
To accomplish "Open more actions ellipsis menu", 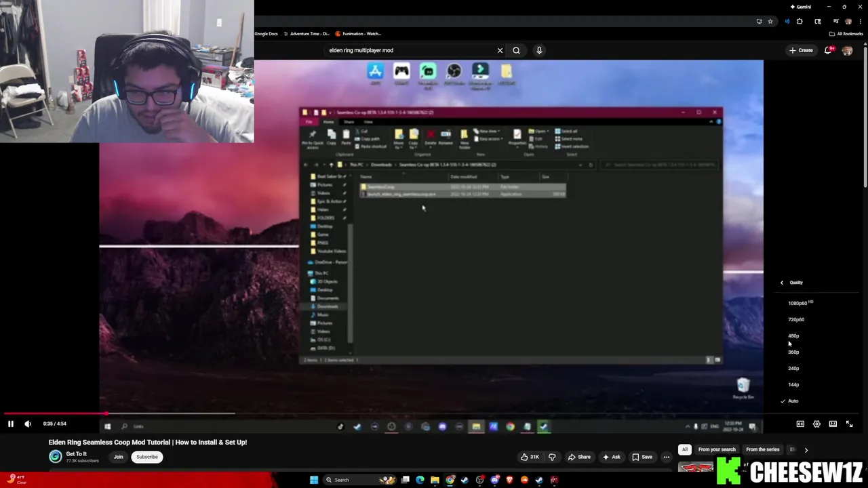I will coord(667,457).
